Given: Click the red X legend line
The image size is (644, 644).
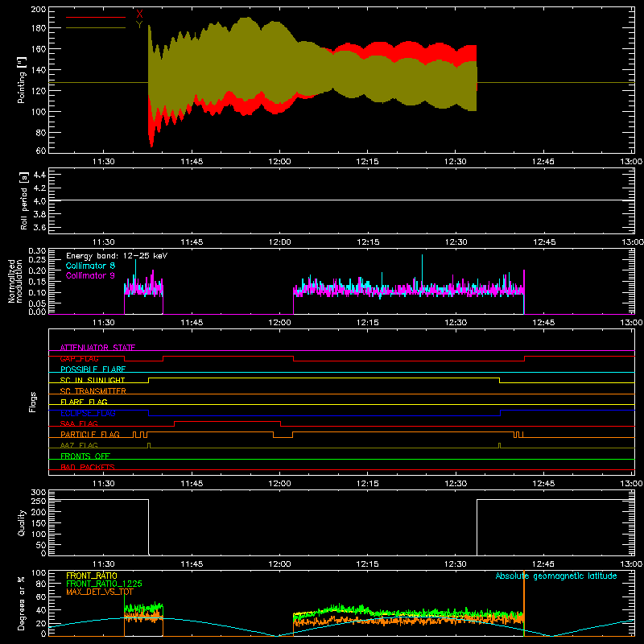Looking at the screenshot, I should pos(96,17).
